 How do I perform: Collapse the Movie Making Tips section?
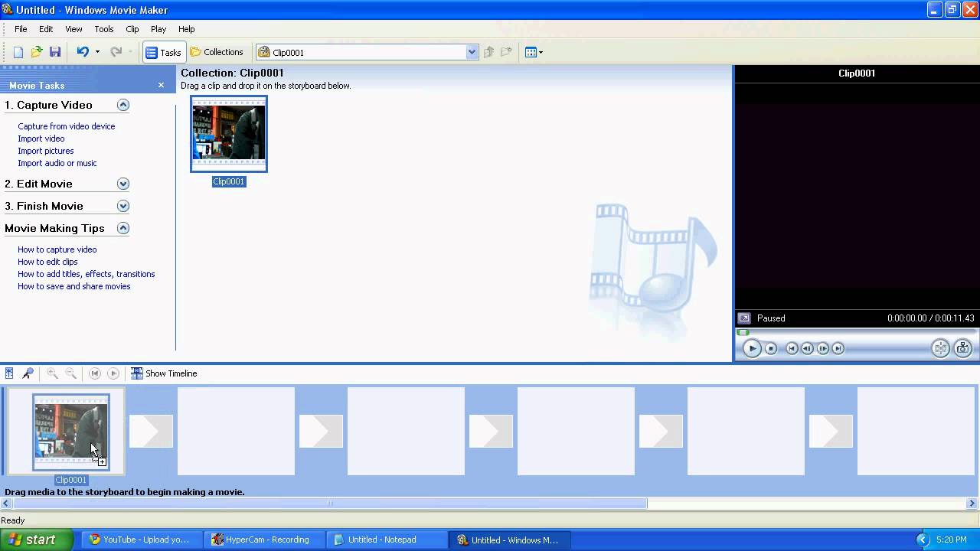pos(123,228)
